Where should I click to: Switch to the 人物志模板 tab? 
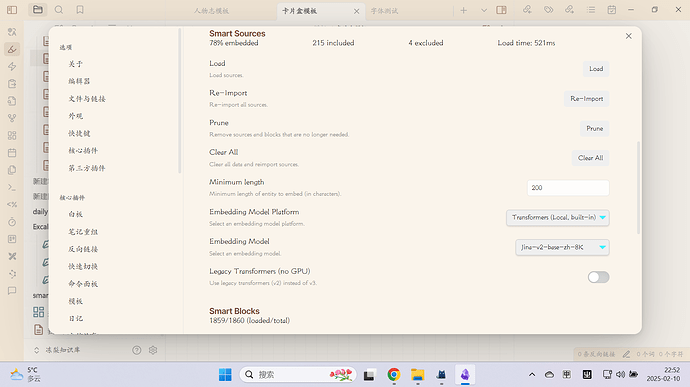coord(211,11)
